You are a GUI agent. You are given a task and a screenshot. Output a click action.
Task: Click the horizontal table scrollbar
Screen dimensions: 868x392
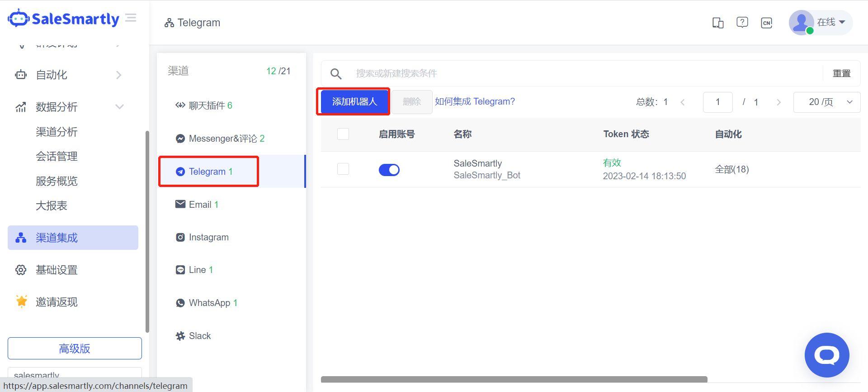pyautogui.click(x=514, y=379)
